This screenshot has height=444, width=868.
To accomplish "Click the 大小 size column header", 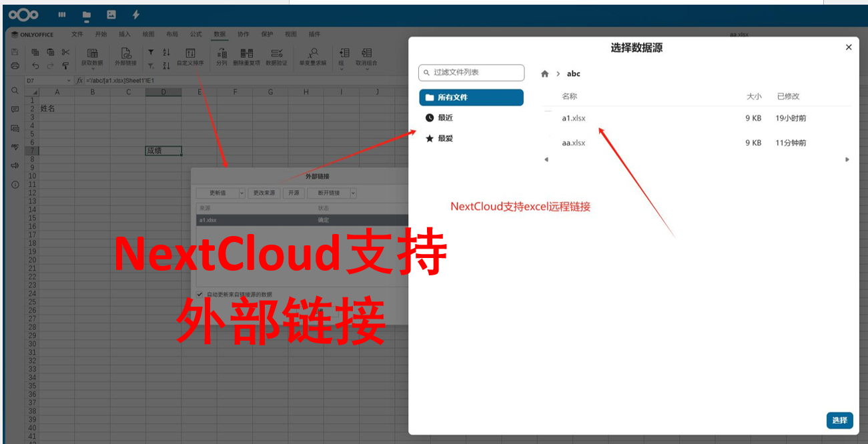I will tap(754, 97).
